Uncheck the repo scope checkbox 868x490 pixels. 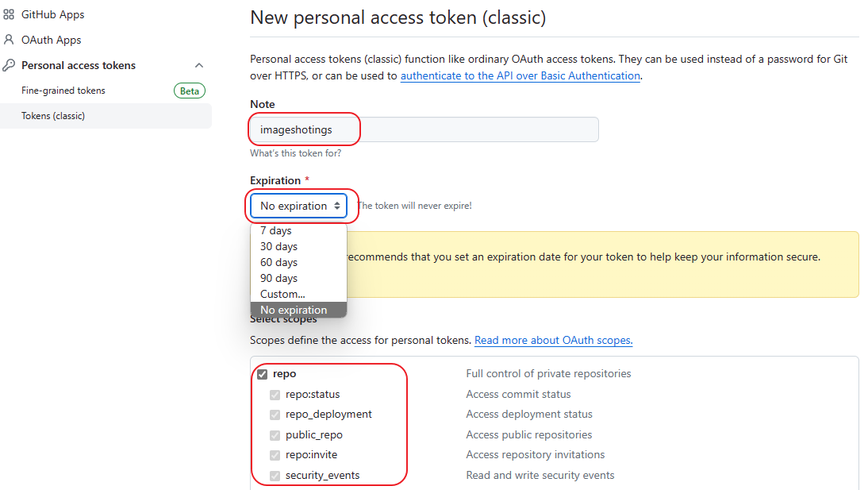pyautogui.click(x=263, y=374)
